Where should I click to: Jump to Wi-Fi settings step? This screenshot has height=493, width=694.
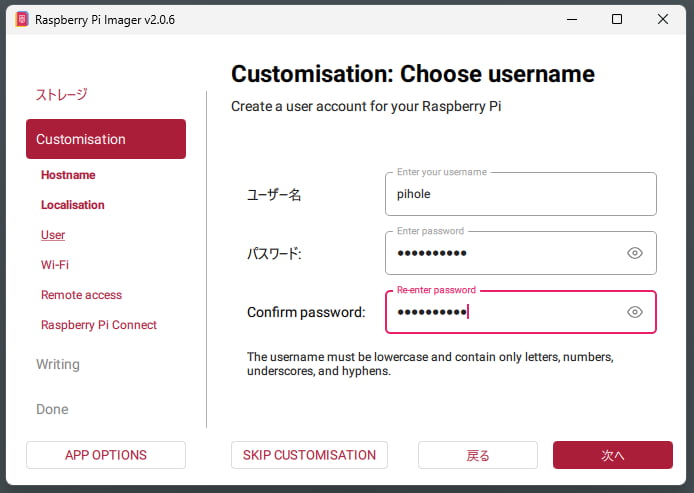[x=55, y=265]
